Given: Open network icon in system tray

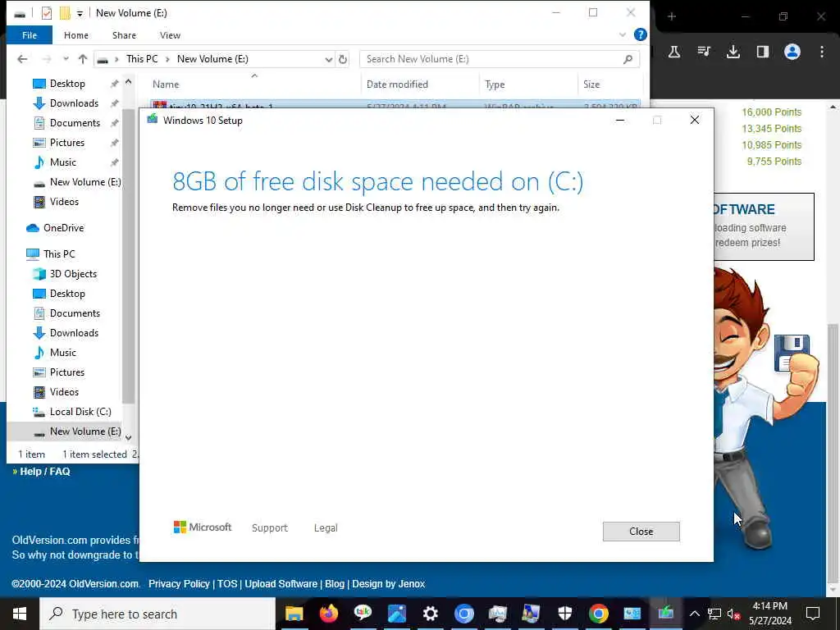Looking at the screenshot, I should 714,614.
